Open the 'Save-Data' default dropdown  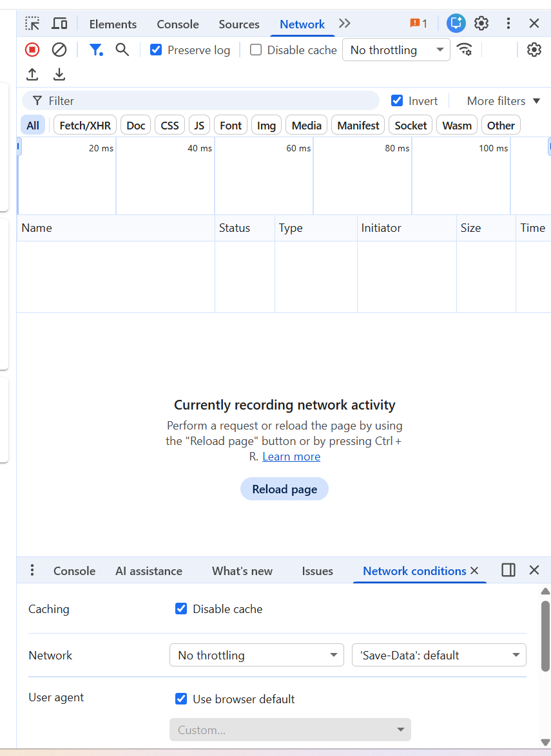[439, 655]
